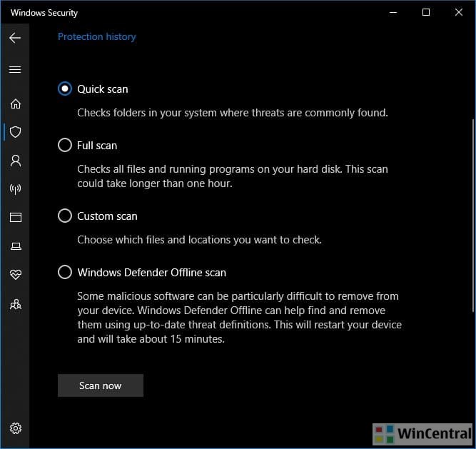This screenshot has height=449, width=476.
Task: Click the Scan now button
Action: (x=101, y=385)
